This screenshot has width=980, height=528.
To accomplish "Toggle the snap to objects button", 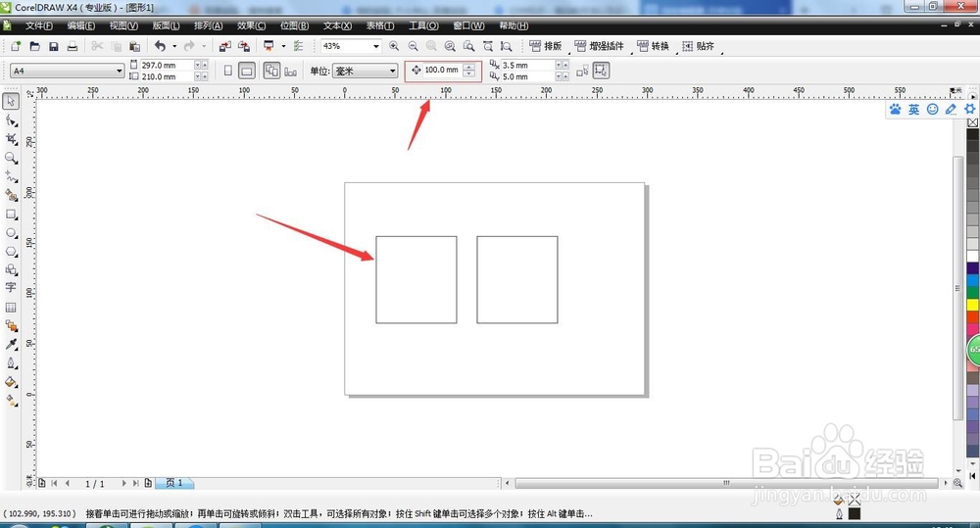I will (x=601, y=71).
